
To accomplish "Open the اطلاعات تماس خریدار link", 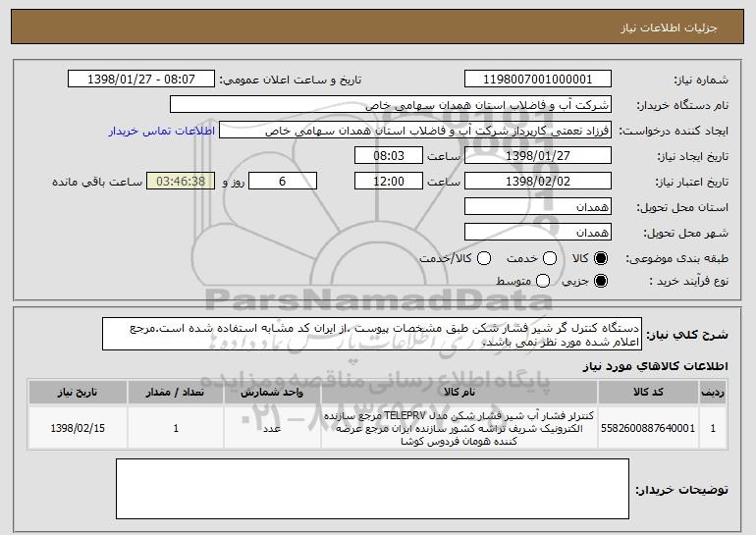I will pyautogui.click(x=162, y=131).
